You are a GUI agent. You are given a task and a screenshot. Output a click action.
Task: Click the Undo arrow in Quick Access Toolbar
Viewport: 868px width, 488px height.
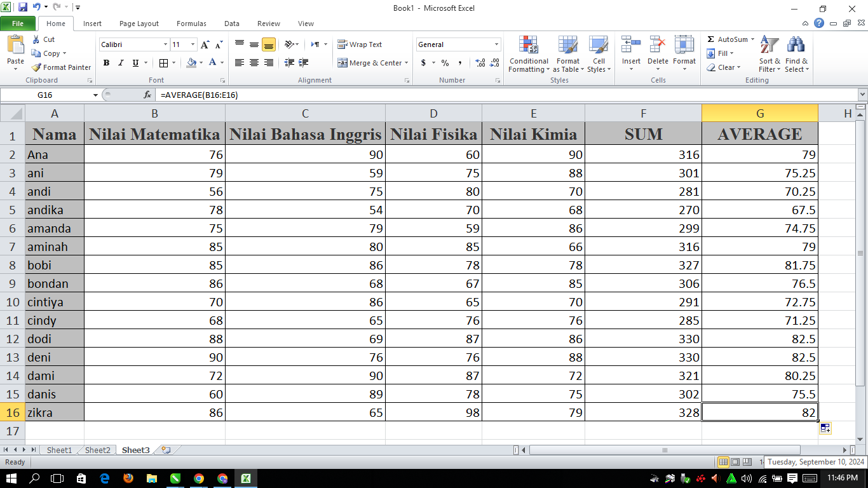pyautogui.click(x=37, y=8)
